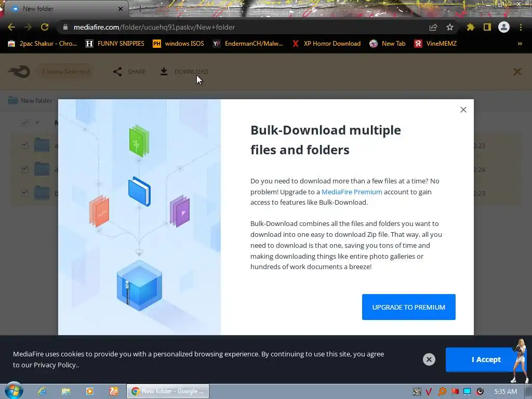
Task: Uncheck the first folder row checkbox
Action: pos(24,145)
